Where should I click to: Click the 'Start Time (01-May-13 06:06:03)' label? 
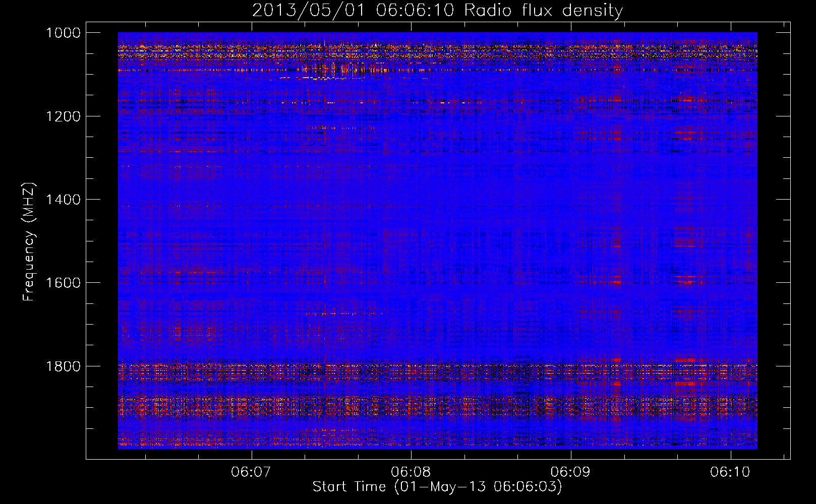(x=437, y=487)
